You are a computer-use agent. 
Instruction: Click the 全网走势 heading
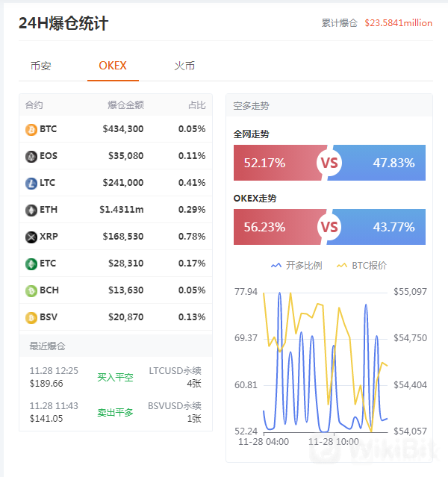251,134
